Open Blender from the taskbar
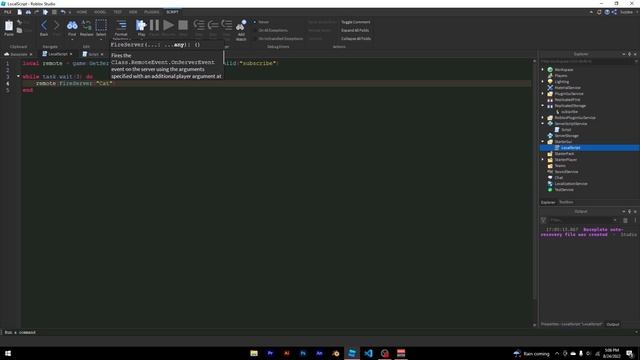 (x=336, y=353)
